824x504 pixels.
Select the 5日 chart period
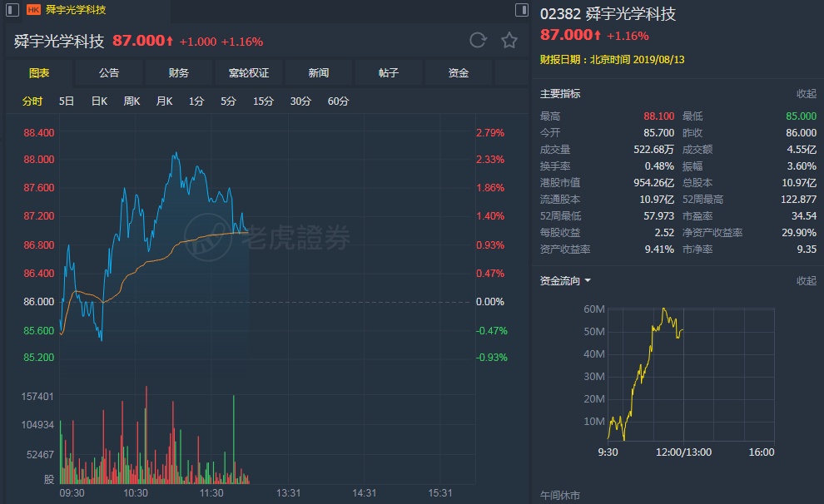point(67,101)
